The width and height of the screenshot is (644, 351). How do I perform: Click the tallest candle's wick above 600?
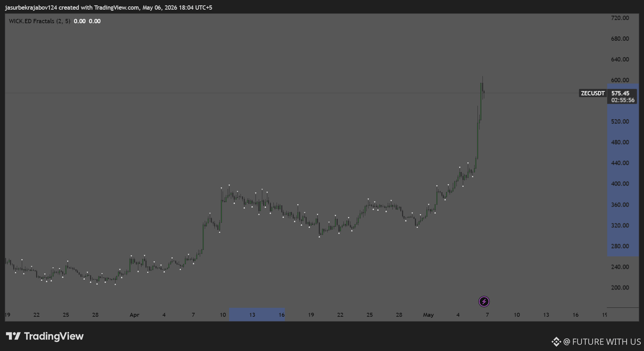482,79
